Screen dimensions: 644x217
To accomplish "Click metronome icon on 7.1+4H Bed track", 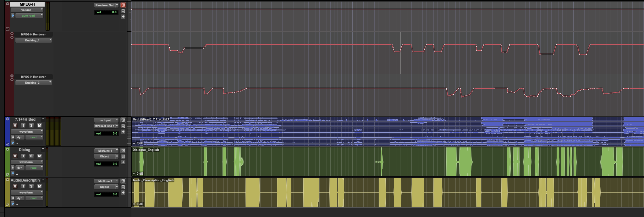I will point(17,143).
